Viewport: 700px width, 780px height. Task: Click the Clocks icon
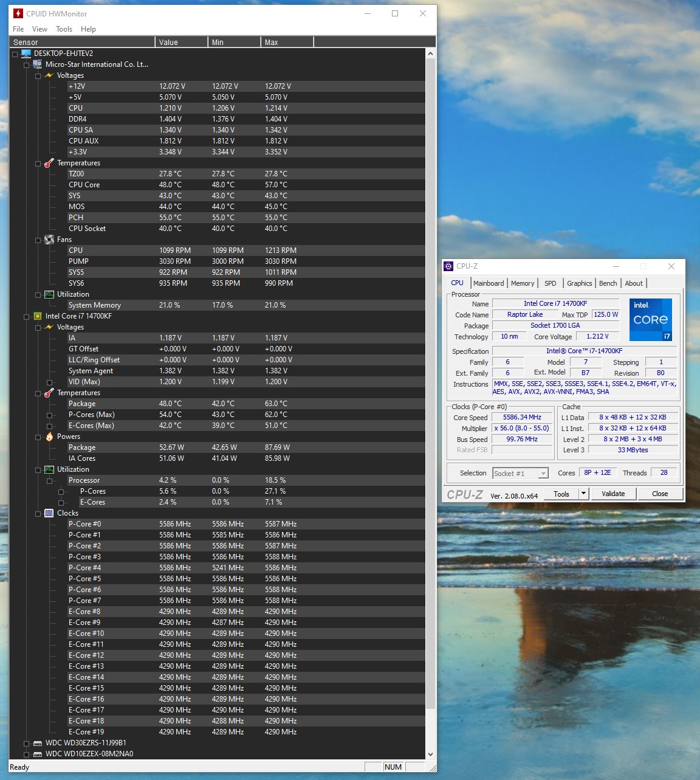[49, 513]
